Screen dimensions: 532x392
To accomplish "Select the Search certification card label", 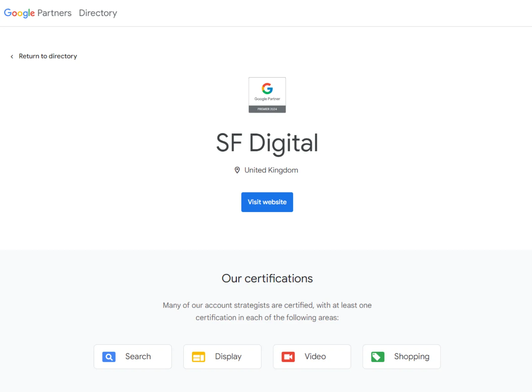I will tap(138, 356).
